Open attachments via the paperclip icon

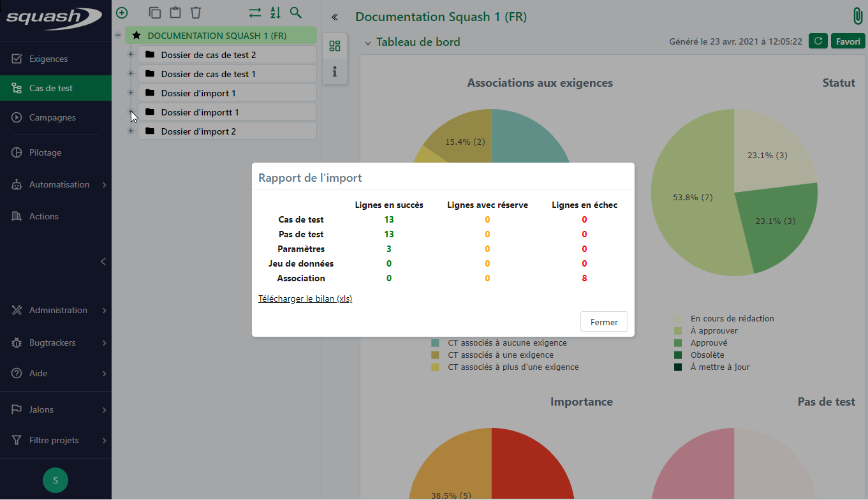tap(857, 16)
